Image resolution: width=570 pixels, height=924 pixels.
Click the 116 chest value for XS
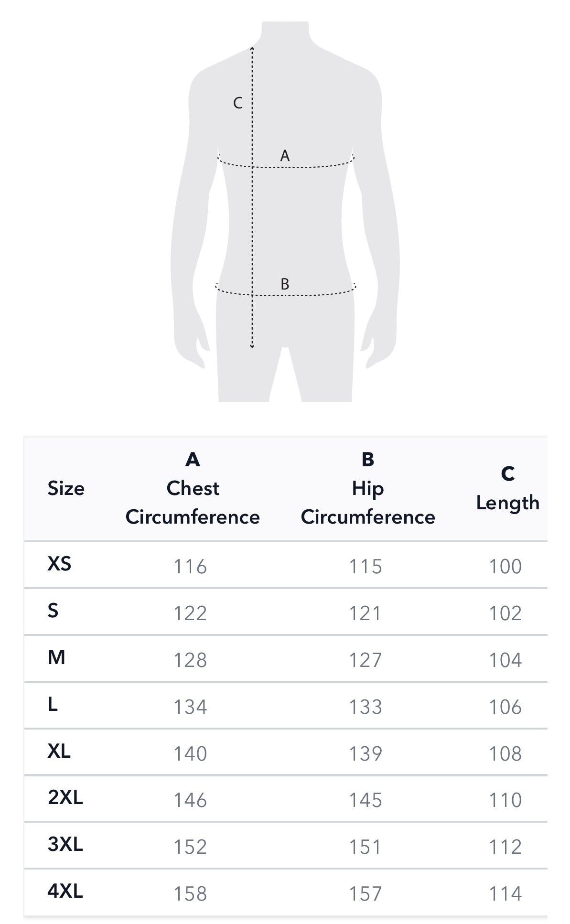190,567
